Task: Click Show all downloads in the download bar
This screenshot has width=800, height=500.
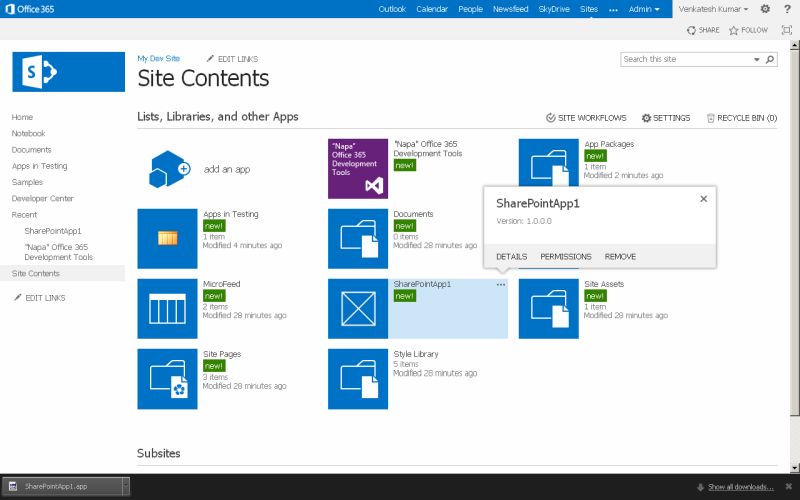Action: 740,487
